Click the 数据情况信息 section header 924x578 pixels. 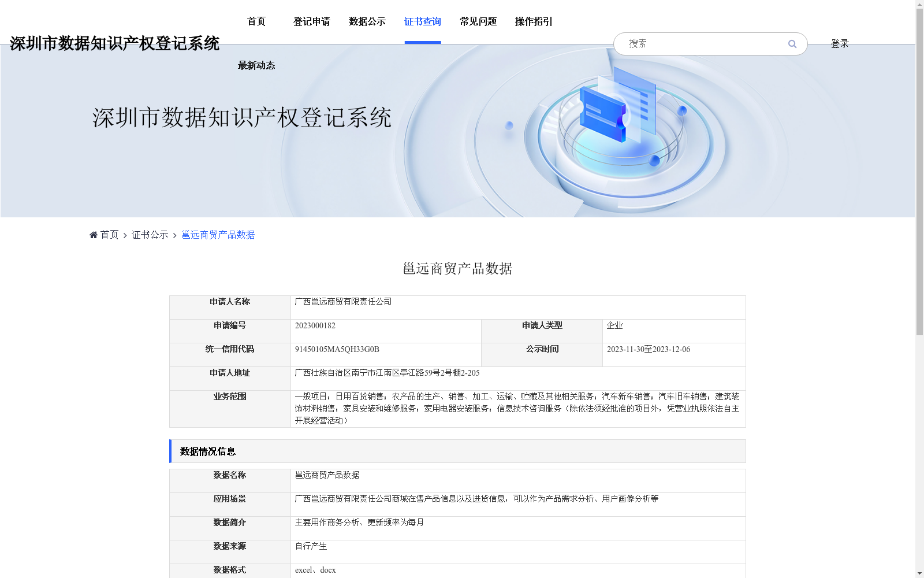pos(457,451)
